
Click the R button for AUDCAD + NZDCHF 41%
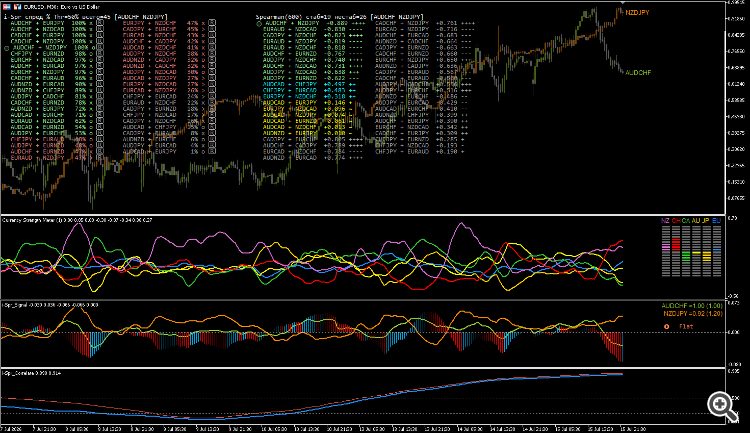(x=212, y=47)
